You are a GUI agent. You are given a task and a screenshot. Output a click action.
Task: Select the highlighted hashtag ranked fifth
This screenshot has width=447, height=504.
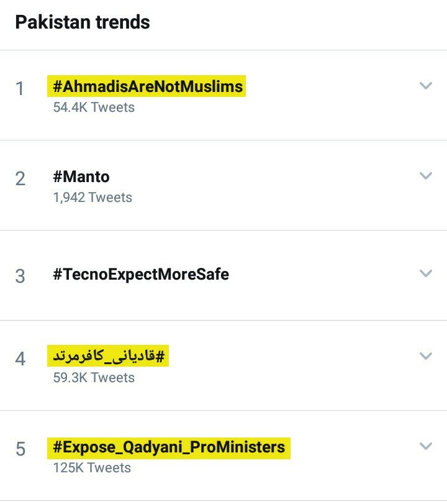click(169, 447)
